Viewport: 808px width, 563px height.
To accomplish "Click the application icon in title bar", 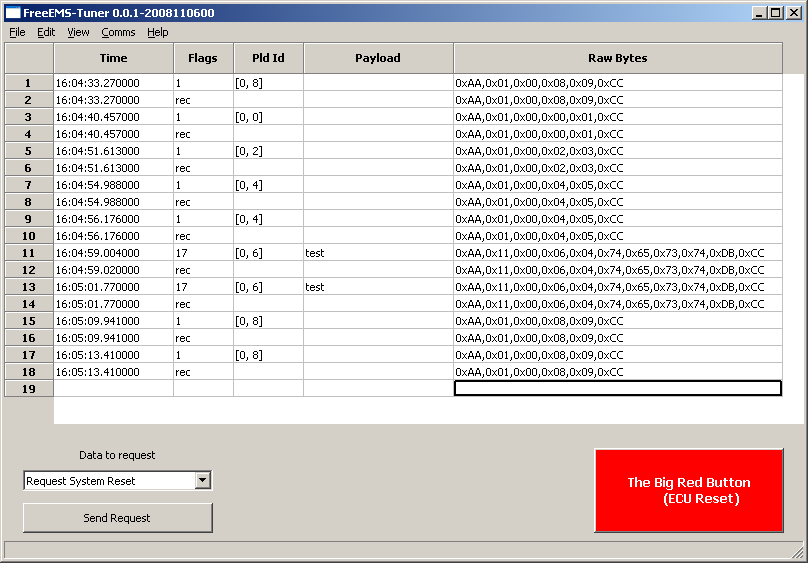I will [13, 13].
